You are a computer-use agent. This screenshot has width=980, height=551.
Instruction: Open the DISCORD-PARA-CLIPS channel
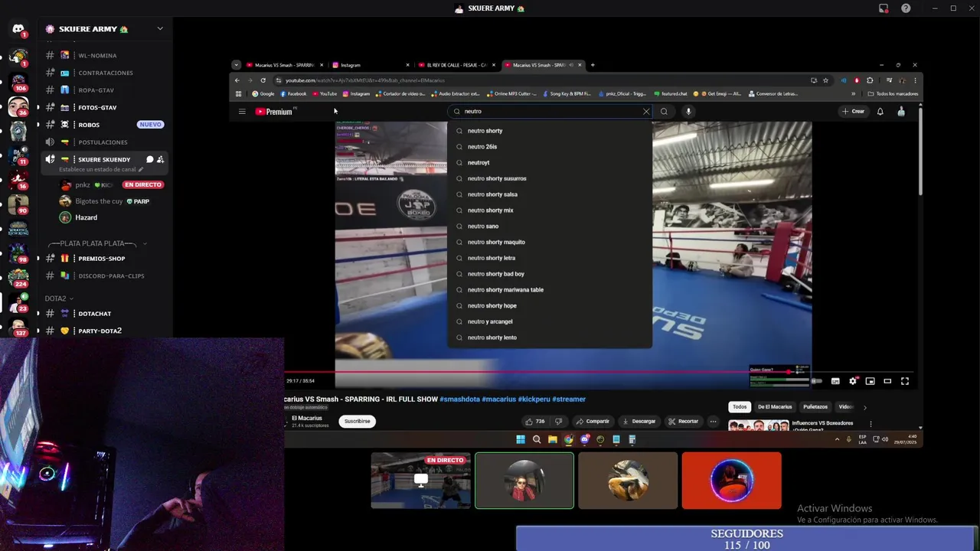103,275
